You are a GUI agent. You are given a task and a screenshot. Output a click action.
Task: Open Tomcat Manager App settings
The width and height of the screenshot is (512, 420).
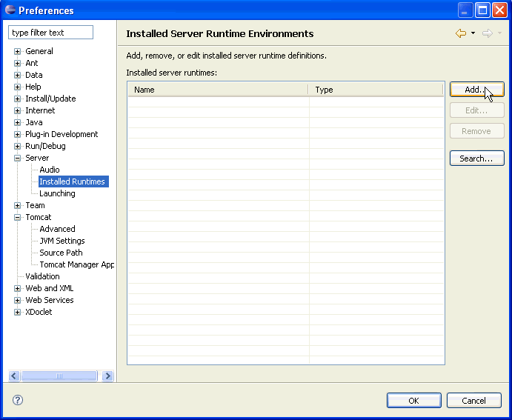point(76,264)
